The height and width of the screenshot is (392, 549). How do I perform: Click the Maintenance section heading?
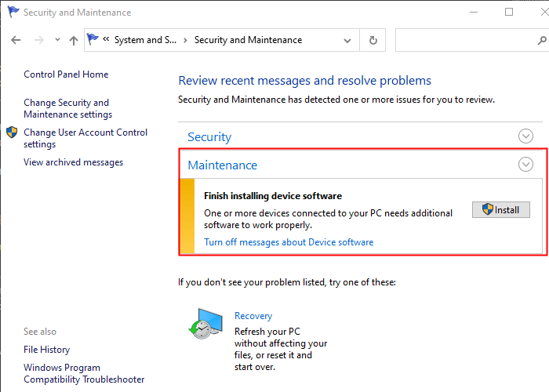(222, 165)
